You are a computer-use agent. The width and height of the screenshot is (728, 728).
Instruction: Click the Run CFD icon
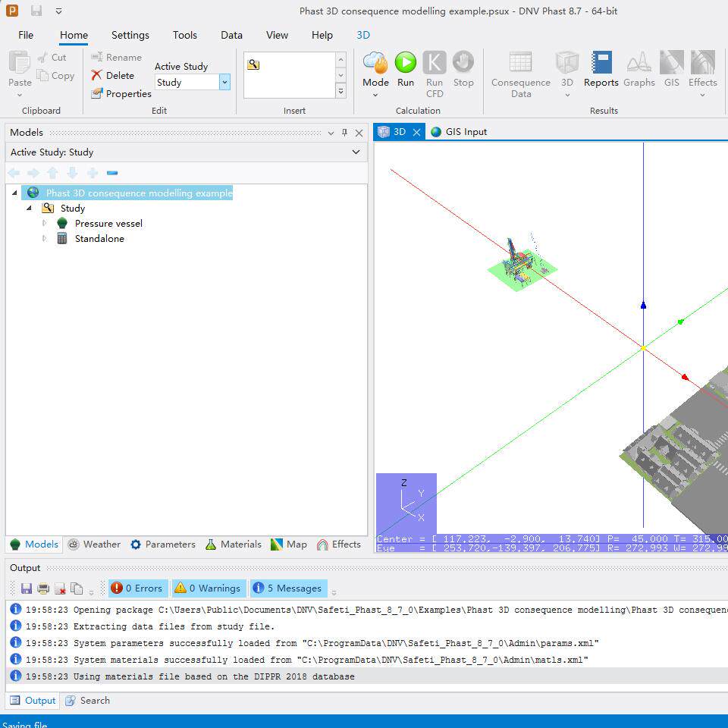tap(434, 63)
